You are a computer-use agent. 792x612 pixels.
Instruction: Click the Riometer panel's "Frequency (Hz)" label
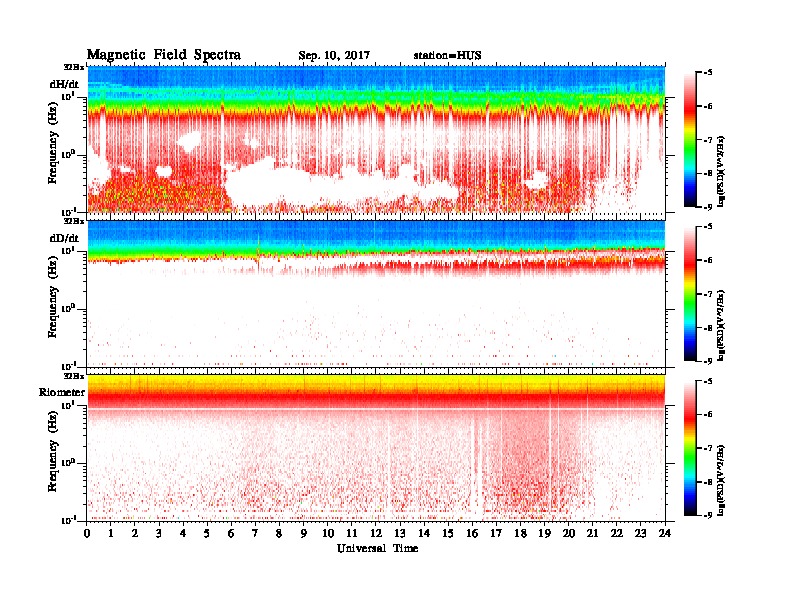tap(53, 451)
